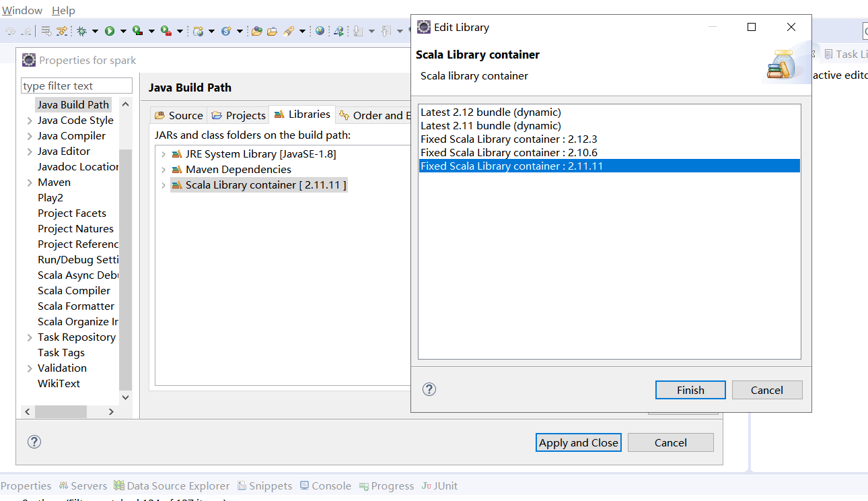This screenshot has width=868, height=501.
Task: Select Latest 2.12 bundle (dynamic)
Action: pyautogui.click(x=610, y=112)
